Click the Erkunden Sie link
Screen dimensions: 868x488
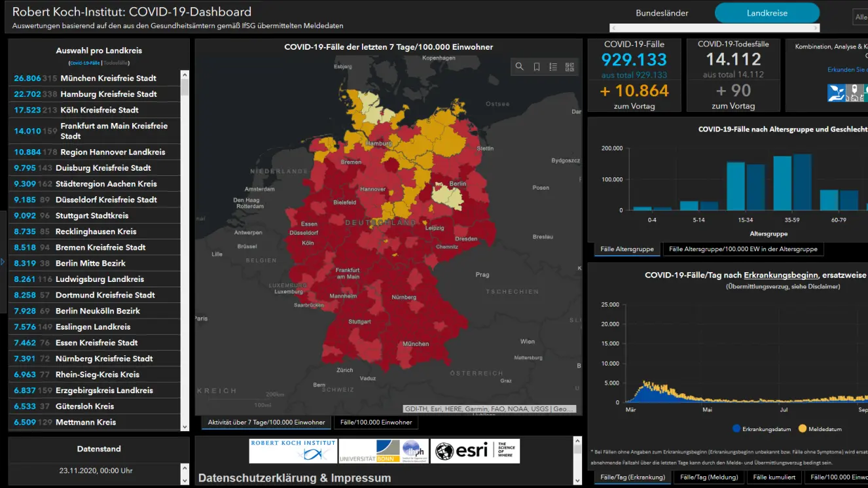pyautogui.click(x=846, y=69)
